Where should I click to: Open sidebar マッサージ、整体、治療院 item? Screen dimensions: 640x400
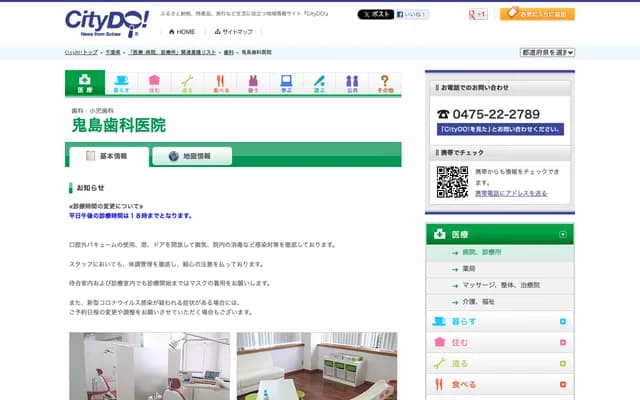tap(500, 285)
